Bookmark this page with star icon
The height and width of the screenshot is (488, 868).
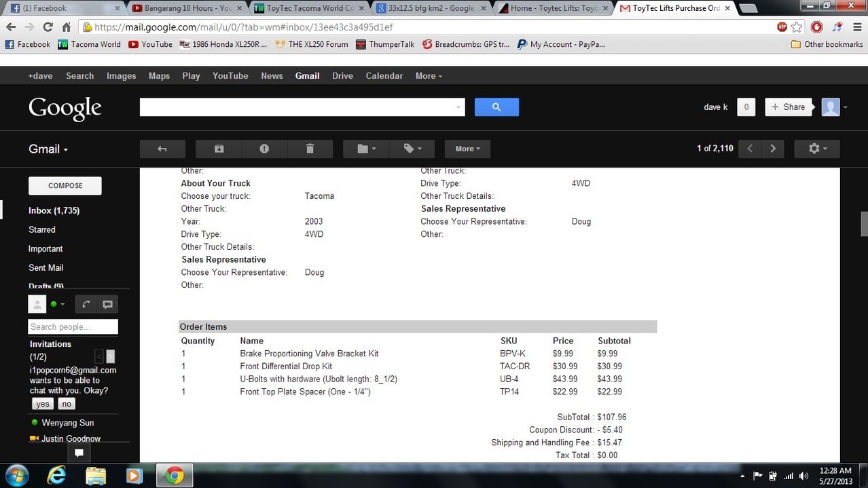(x=797, y=27)
